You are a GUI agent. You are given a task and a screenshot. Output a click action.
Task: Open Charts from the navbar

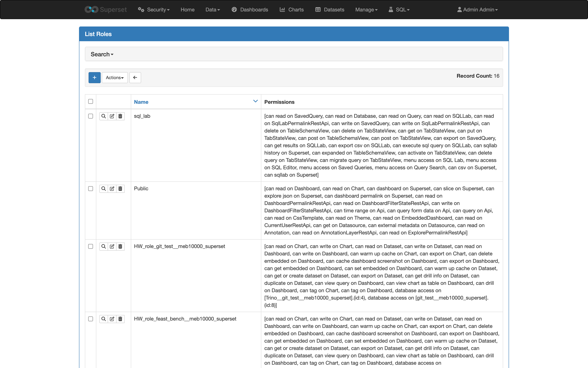[292, 10]
